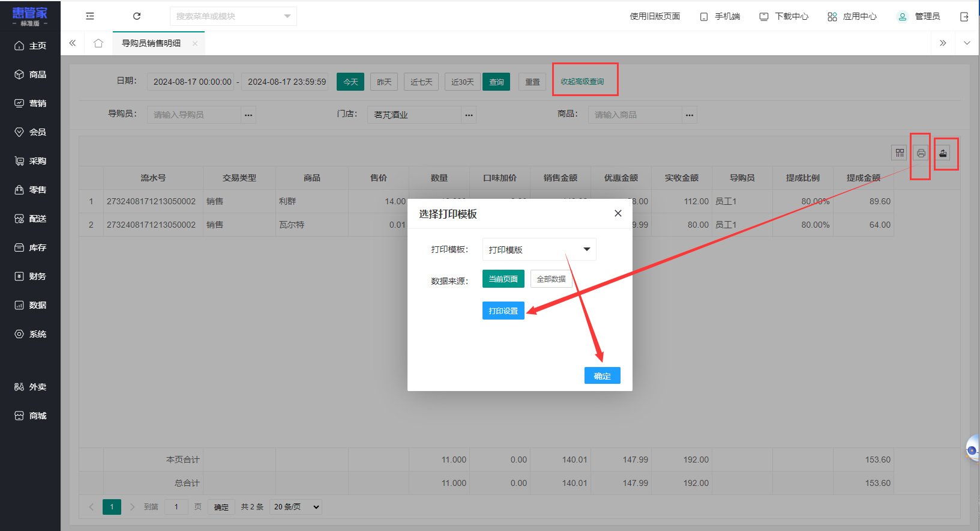The width and height of the screenshot is (980, 531).
Task: Open the tab list dropdown chevron
Action: [x=967, y=43]
